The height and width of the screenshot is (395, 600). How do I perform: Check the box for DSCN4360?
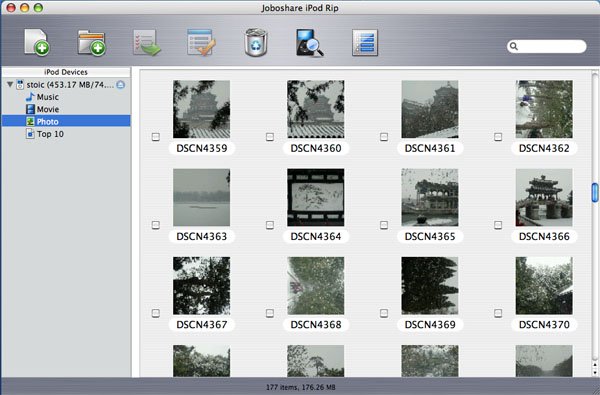pos(270,137)
